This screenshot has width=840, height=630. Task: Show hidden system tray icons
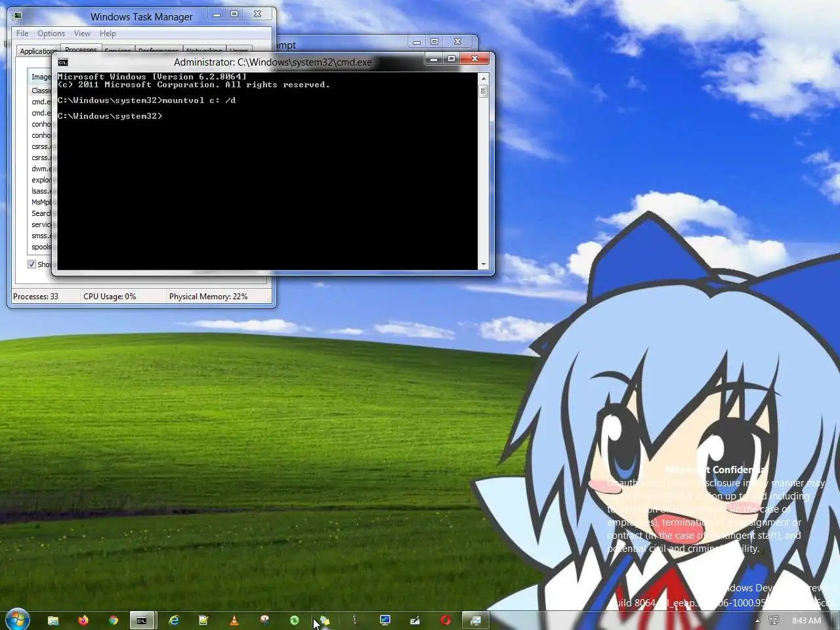pyautogui.click(x=757, y=620)
